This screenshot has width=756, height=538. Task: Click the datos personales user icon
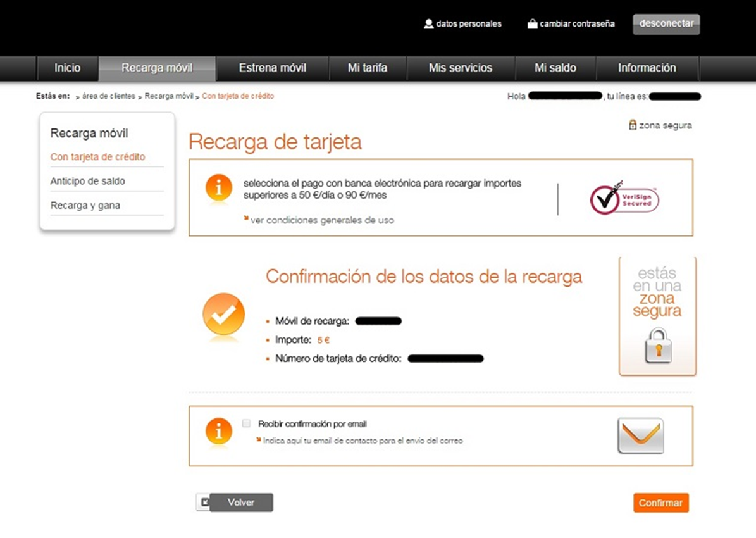[x=428, y=24]
